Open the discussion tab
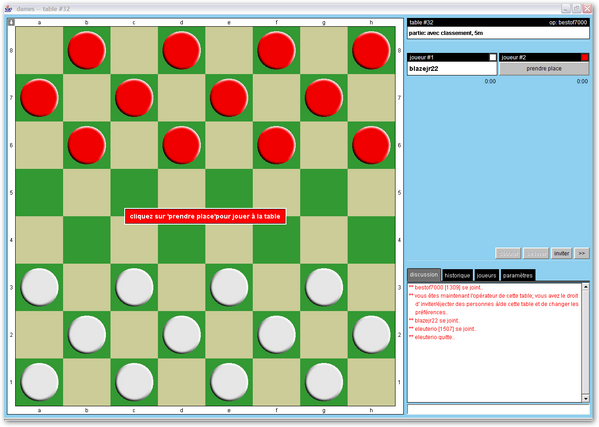The image size is (599, 427). tap(424, 275)
